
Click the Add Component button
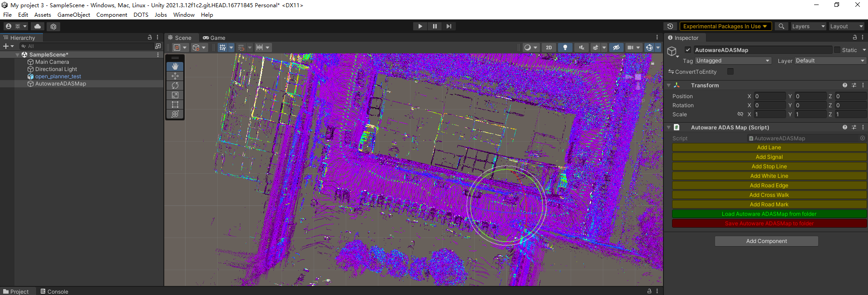tap(766, 241)
